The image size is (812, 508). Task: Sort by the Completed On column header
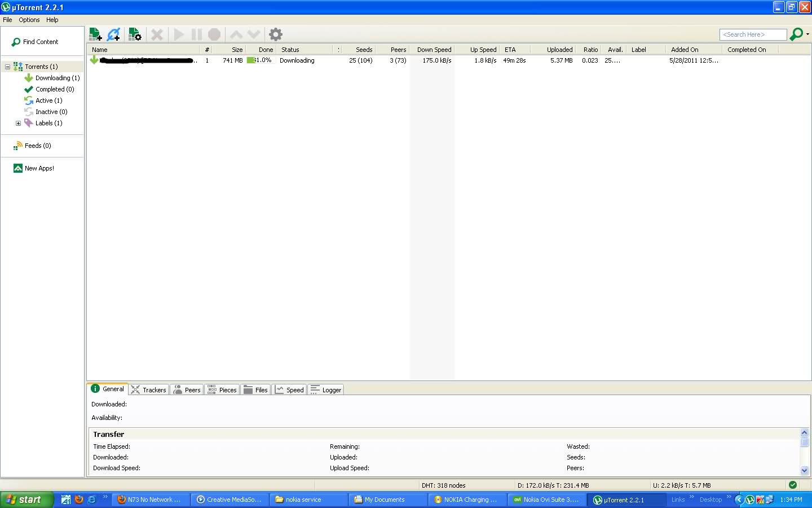(x=751, y=50)
